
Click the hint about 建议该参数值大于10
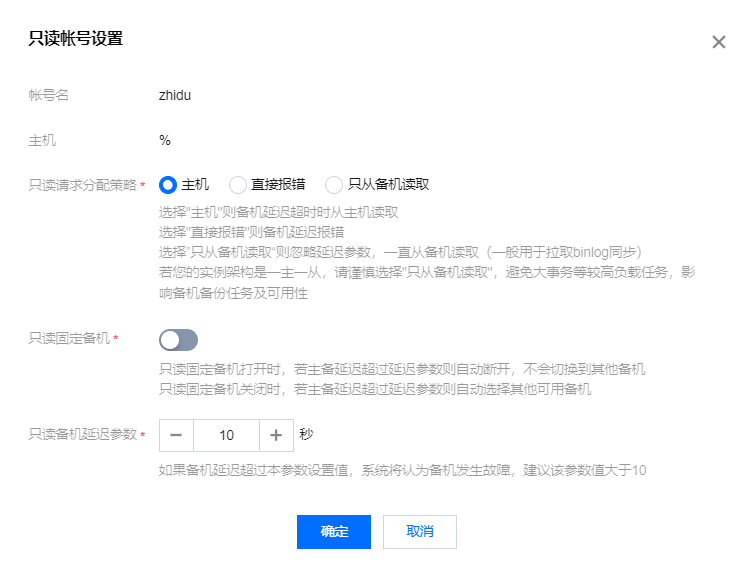pos(402,470)
